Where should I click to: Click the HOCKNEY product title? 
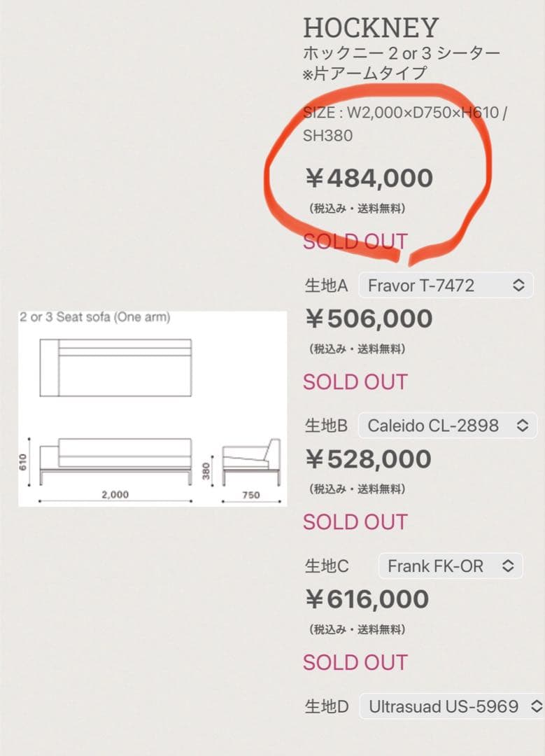point(371,28)
